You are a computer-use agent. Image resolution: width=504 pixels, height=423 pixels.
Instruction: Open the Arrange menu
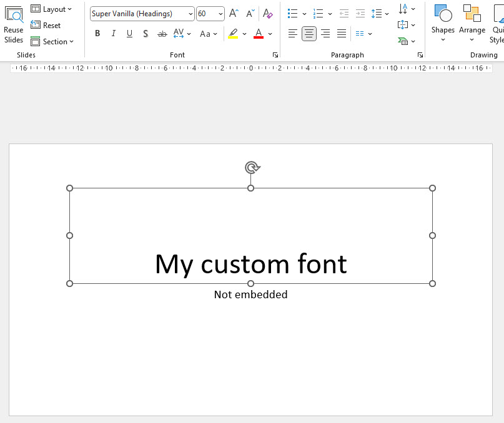(x=472, y=23)
